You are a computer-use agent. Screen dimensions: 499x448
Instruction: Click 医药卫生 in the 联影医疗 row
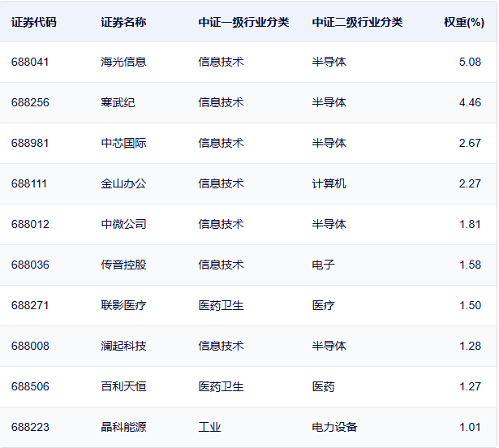221,305
